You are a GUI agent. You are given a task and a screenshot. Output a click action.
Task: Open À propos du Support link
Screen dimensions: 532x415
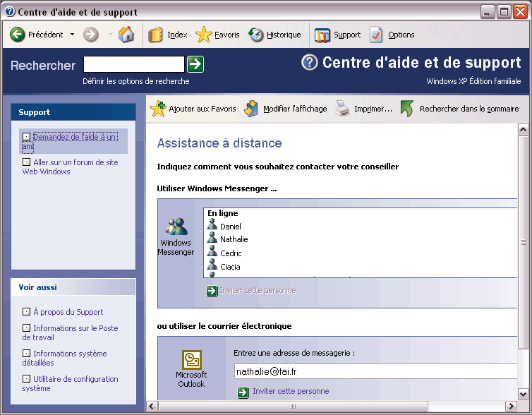click(x=68, y=312)
